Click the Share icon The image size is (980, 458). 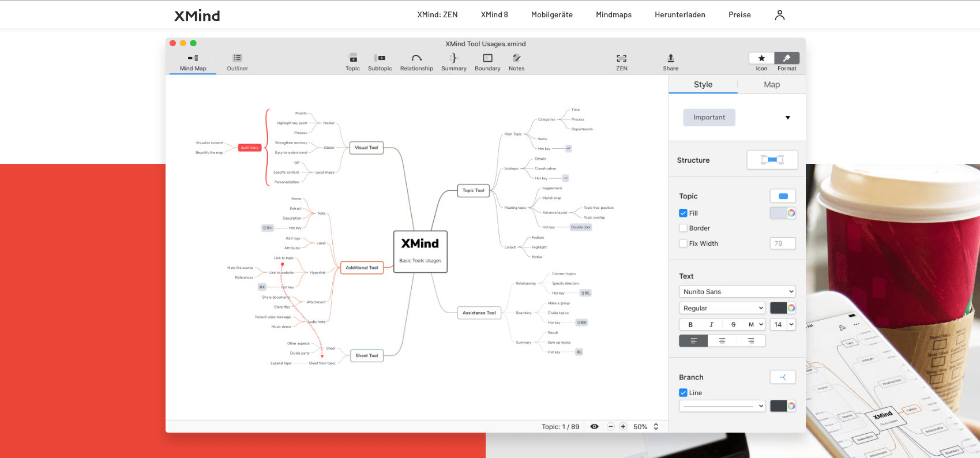670,58
